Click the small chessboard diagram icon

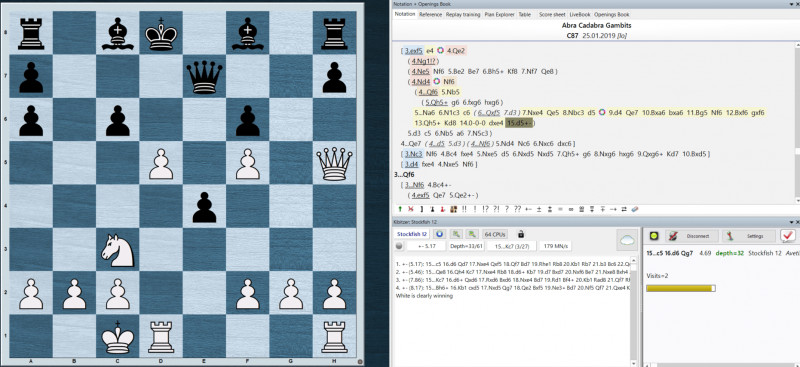tap(454, 209)
